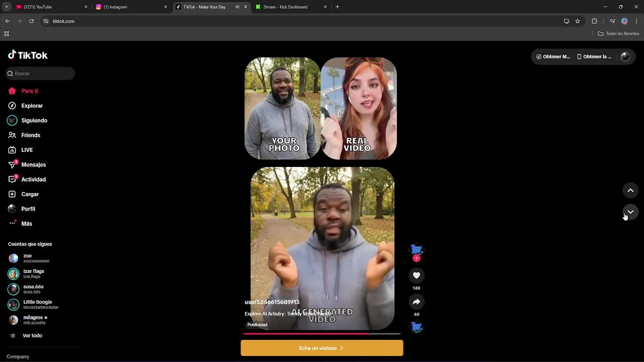Click user5346615681913 username

point(272,302)
